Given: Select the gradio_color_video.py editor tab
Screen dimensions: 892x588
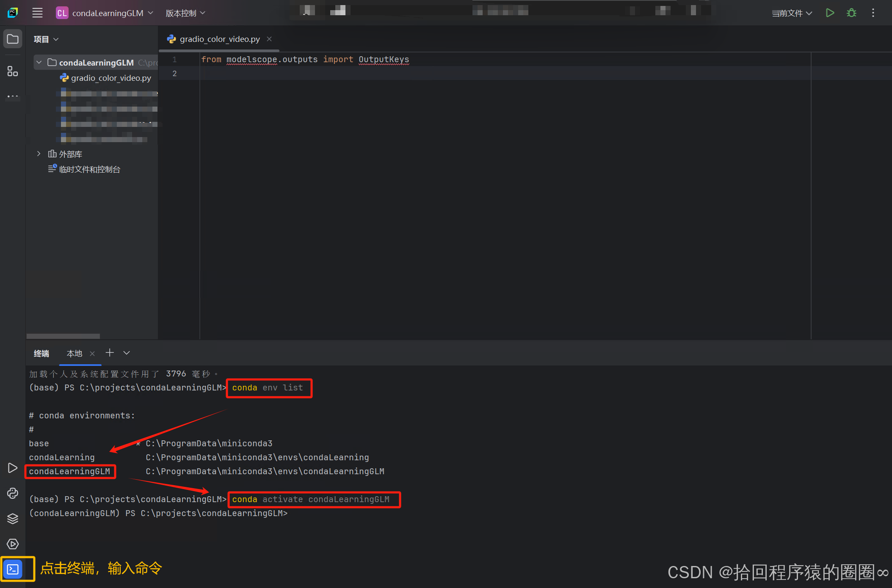Looking at the screenshot, I should (219, 39).
